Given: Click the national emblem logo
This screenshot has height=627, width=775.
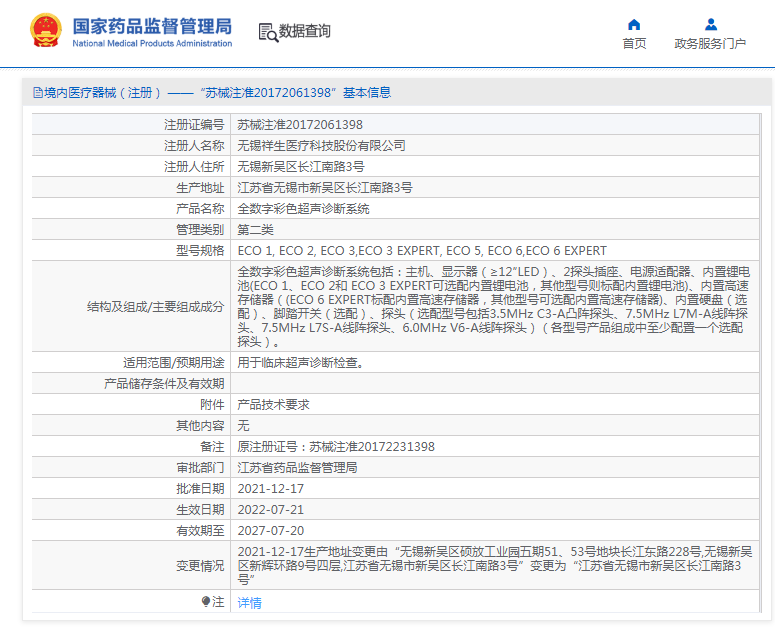Looking at the screenshot, I should pos(45,31).
